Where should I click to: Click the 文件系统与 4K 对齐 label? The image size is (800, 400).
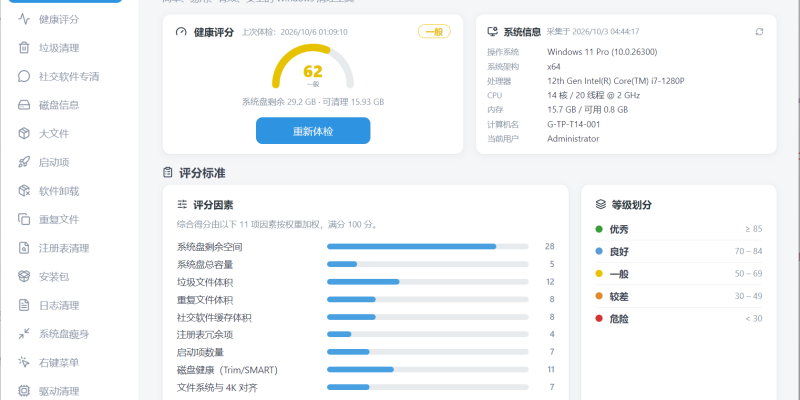pyautogui.click(x=217, y=387)
